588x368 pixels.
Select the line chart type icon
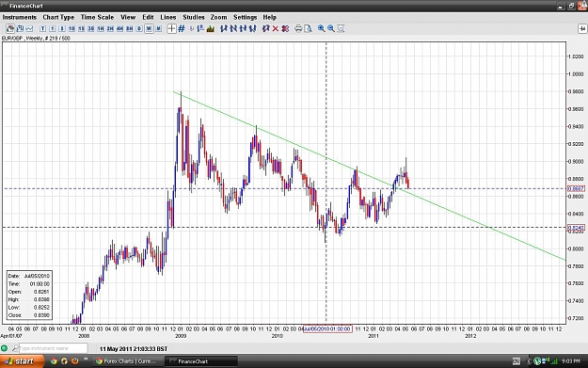tap(29, 28)
